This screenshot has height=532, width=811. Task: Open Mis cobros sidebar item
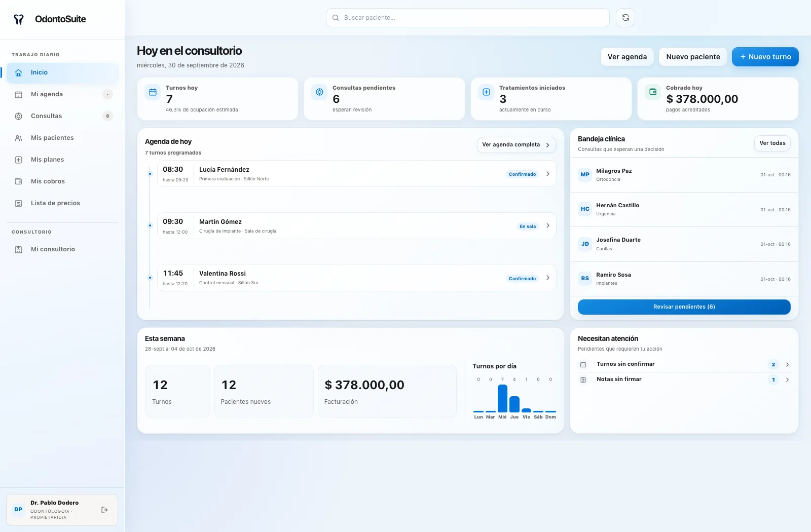pos(62,181)
